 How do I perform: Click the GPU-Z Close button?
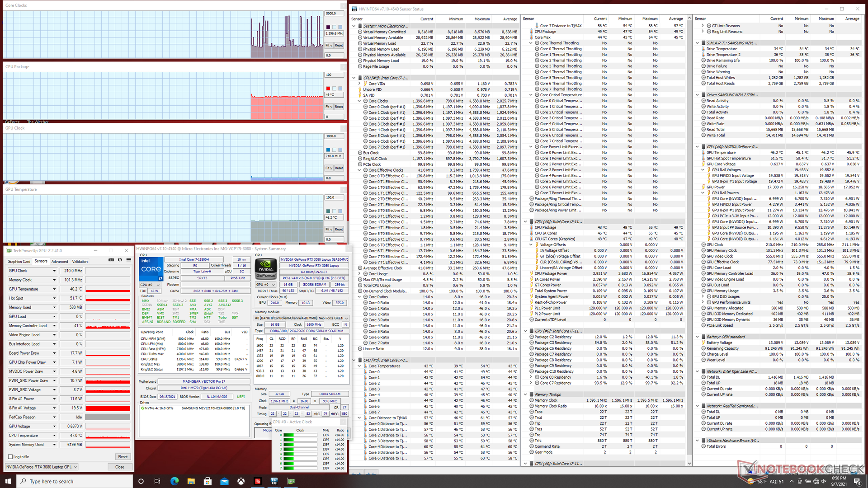coord(120,467)
